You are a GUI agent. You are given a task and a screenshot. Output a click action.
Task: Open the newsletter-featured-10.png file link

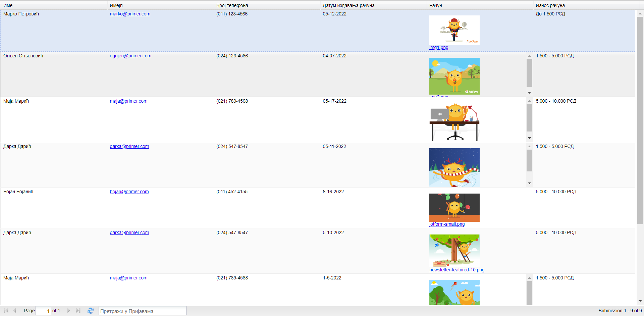tap(457, 270)
